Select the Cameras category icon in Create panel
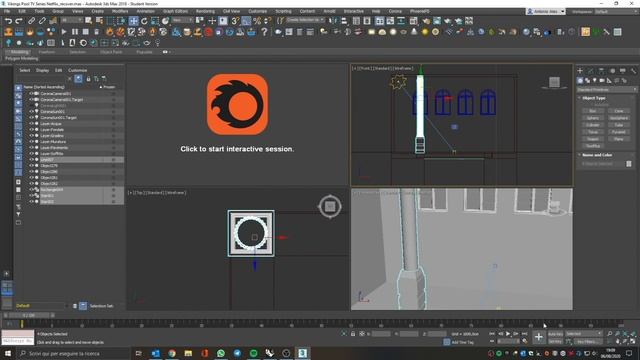This screenshot has height=360, width=640. click(602, 81)
